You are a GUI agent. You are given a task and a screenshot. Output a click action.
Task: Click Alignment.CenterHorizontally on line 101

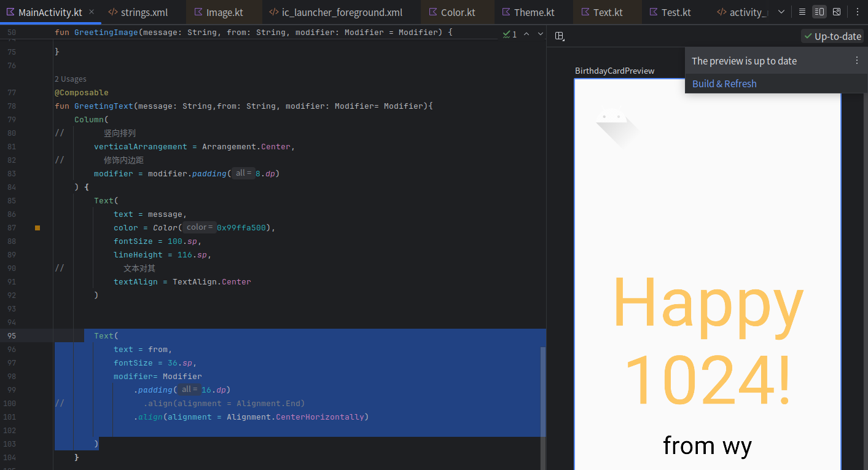(295, 417)
